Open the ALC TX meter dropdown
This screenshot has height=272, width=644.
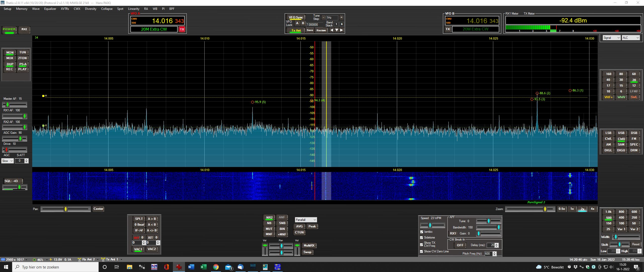click(630, 38)
